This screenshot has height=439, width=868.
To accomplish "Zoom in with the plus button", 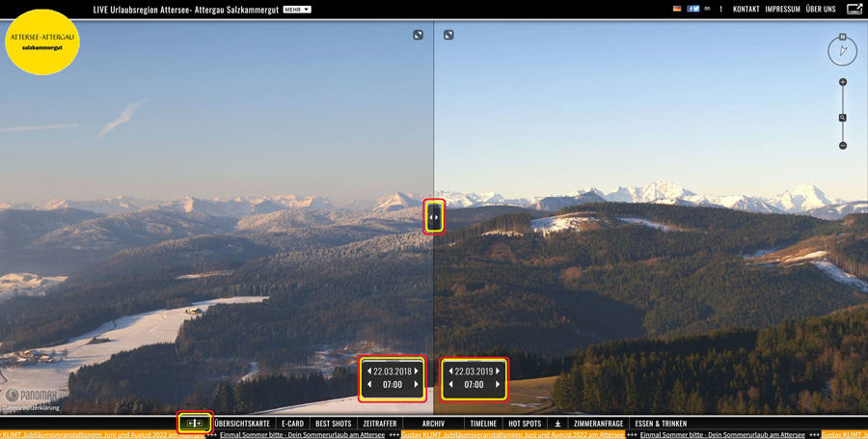I will pyautogui.click(x=843, y=82).
